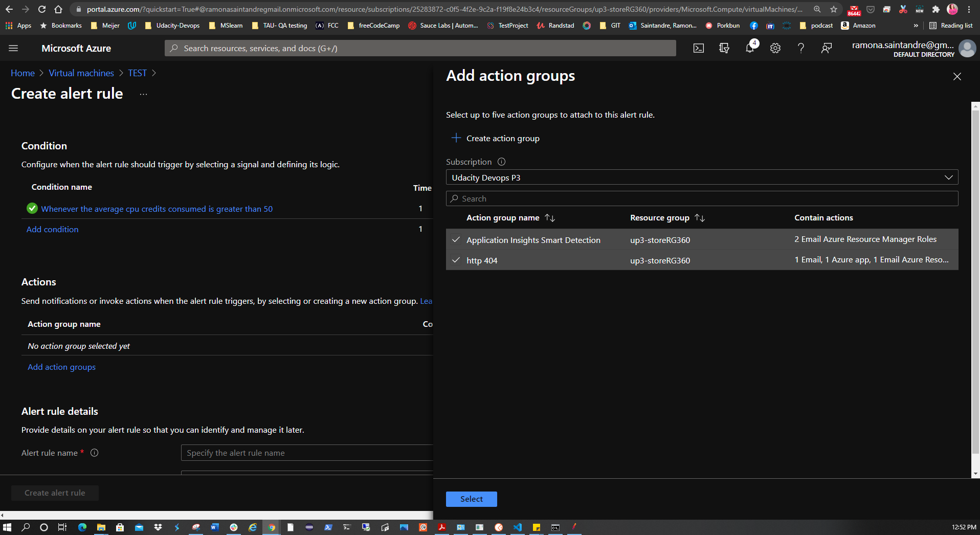
Task: Open the Apps bookmark shortcut
Action: [x=18, y=26]
